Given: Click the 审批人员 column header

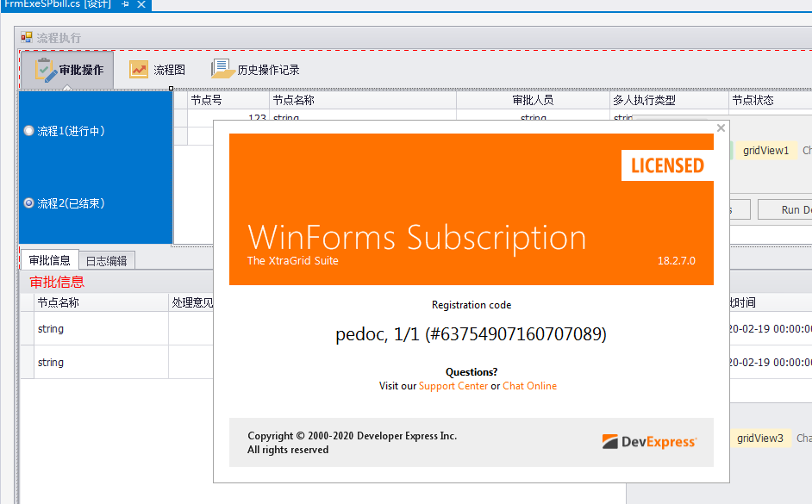Looking at the screenshot, I should click(533, 100).
